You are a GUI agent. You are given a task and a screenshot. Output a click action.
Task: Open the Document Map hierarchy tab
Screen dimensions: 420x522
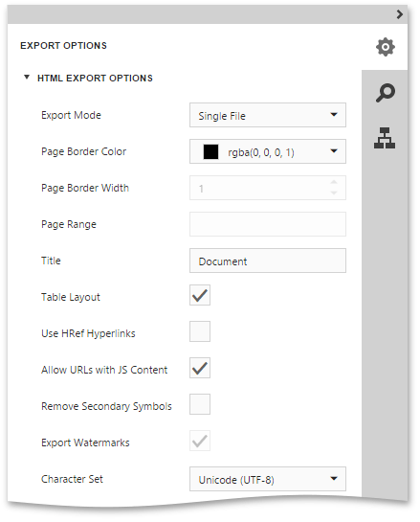[385, 138]
